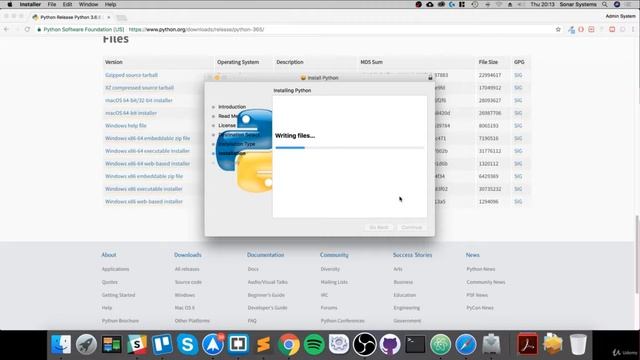Image resolution: width=640 pixels, height=360 pixels.
Task: Open Time Machine menu bar icon
Action: point(475,4)
